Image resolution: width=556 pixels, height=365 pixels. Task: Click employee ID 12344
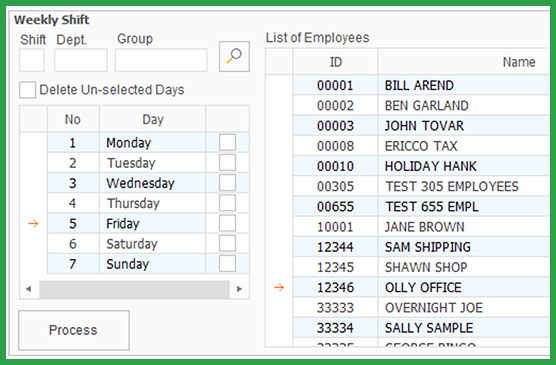click(x=335, y=247)
